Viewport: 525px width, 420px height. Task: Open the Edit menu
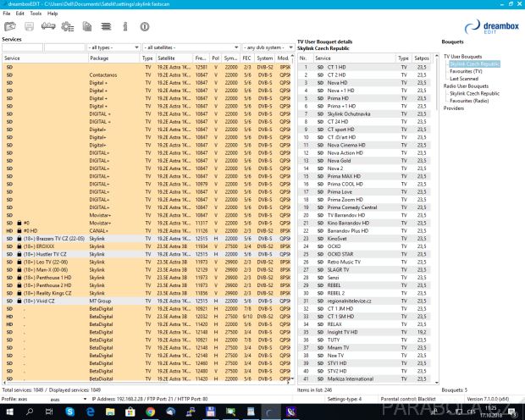(20, 14)
